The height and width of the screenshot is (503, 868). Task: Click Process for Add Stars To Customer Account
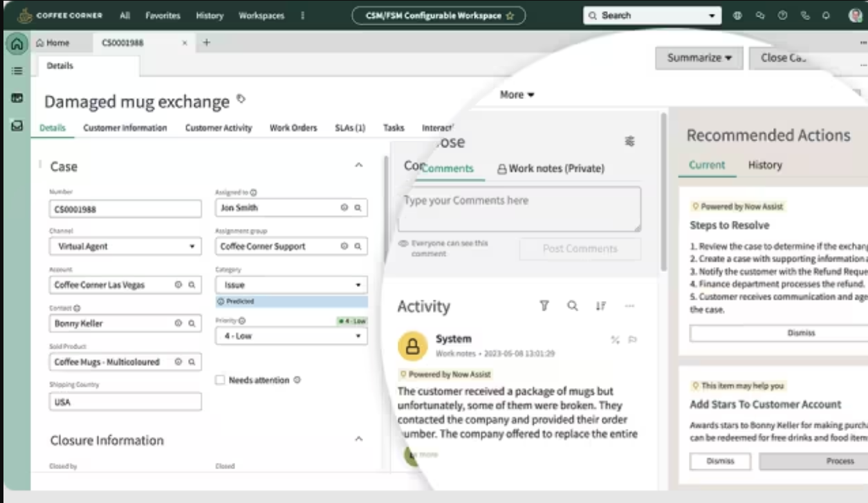(x=814, y=461)
